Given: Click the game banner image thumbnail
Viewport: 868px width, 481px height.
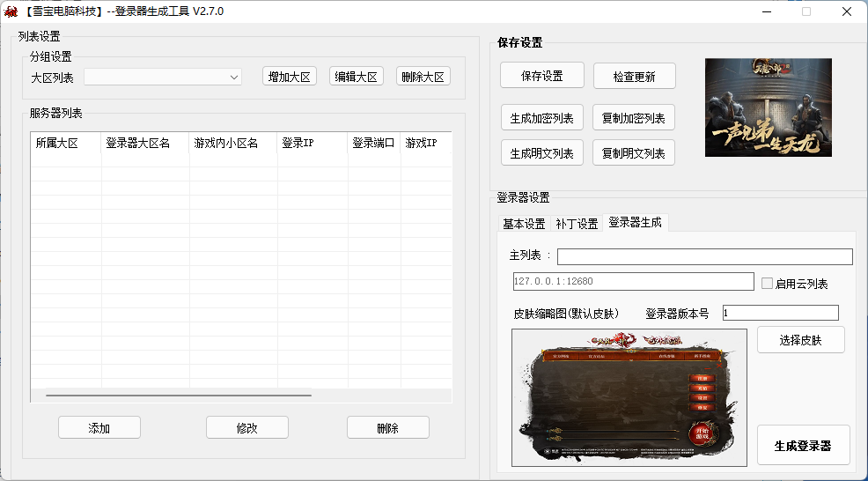Looking at the screenshot, I should 768,107.
